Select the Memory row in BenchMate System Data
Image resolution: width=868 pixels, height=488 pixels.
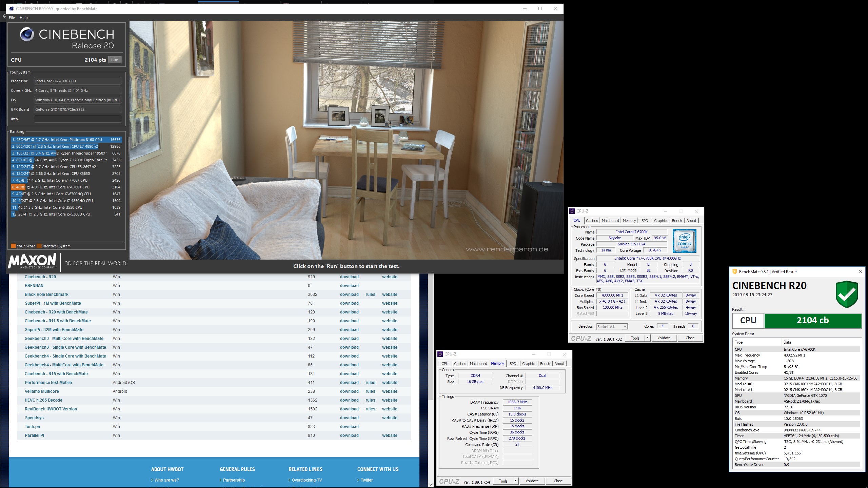click(796, 378)
